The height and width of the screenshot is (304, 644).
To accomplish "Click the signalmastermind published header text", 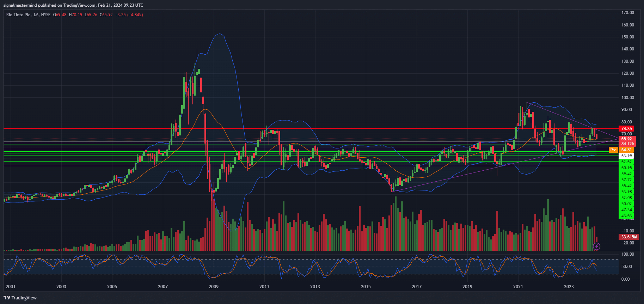I will (x=73, y=5).
